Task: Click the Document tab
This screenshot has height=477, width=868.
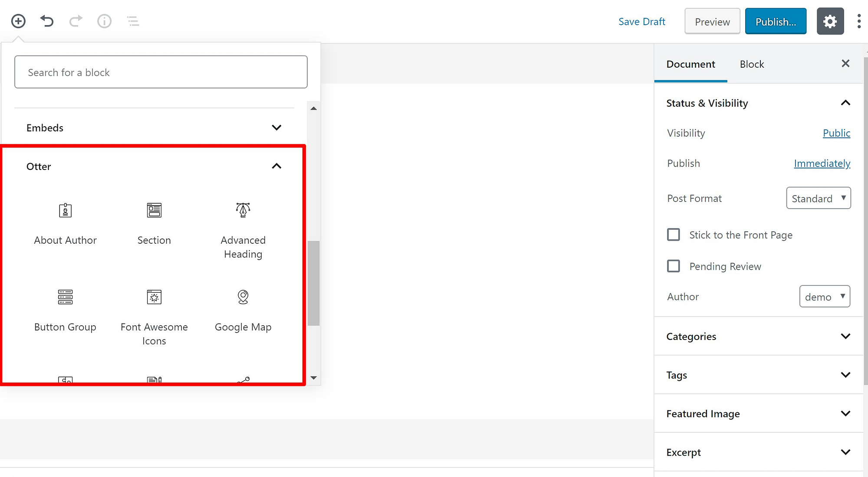Action: click(690, 64)
